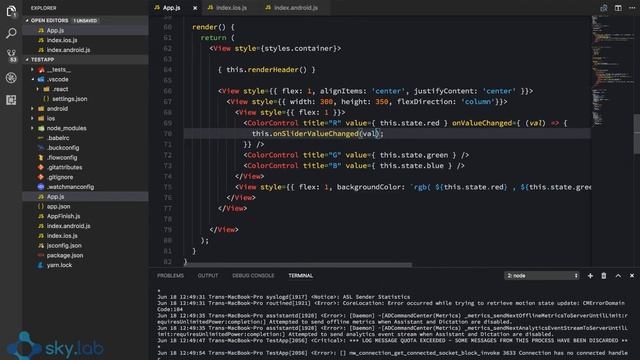Click the open changes icon in the editor title bar
This screenshot has width=640, height=360.
[x=604, y=8]
